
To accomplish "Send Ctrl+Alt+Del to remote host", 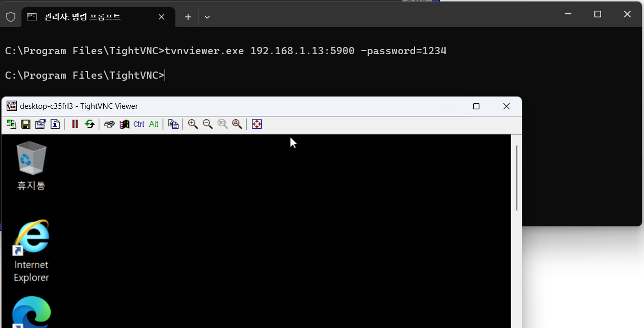I will pos(109,124).
